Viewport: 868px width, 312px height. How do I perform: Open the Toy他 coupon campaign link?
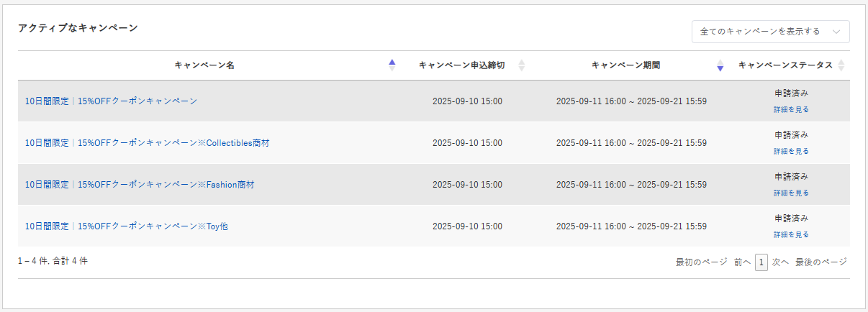point(126,226)
